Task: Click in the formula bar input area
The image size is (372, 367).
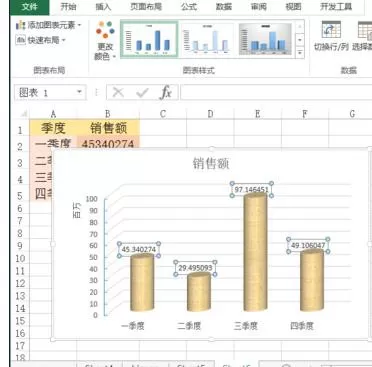Action: [276, 92]
